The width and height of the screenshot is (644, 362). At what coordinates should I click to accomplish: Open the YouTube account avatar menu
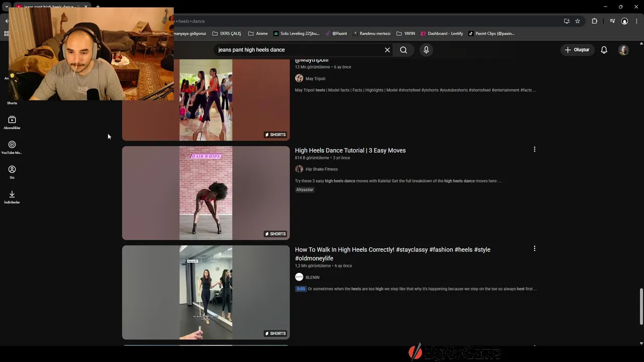pyautogui.click(x=623, y=50)
